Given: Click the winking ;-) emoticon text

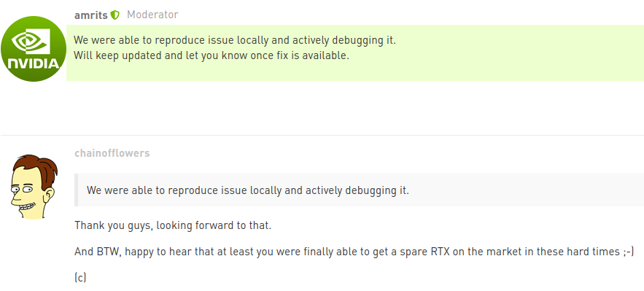Looking at the screenshot, I should (628, 252).
